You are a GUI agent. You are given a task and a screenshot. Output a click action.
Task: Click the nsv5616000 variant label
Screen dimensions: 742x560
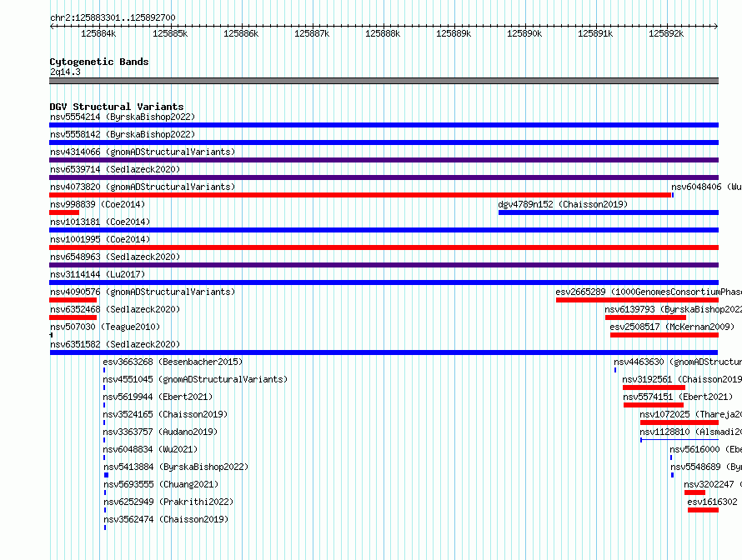(705, 449)
